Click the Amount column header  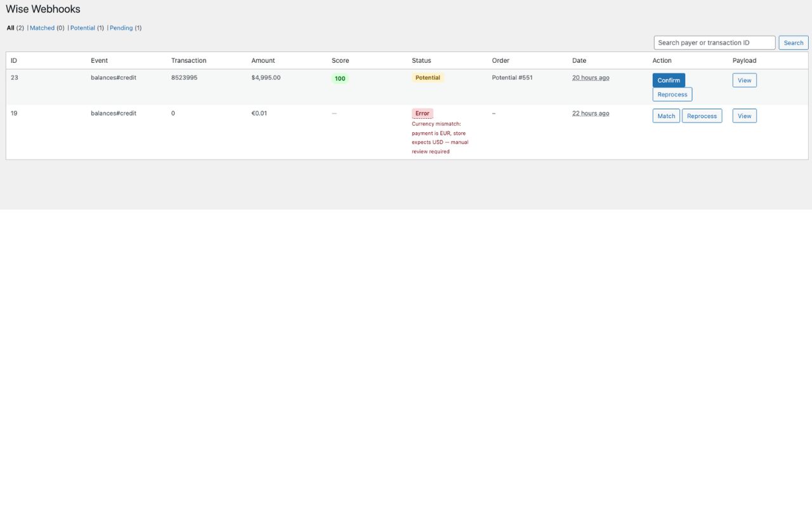(263, 61)
